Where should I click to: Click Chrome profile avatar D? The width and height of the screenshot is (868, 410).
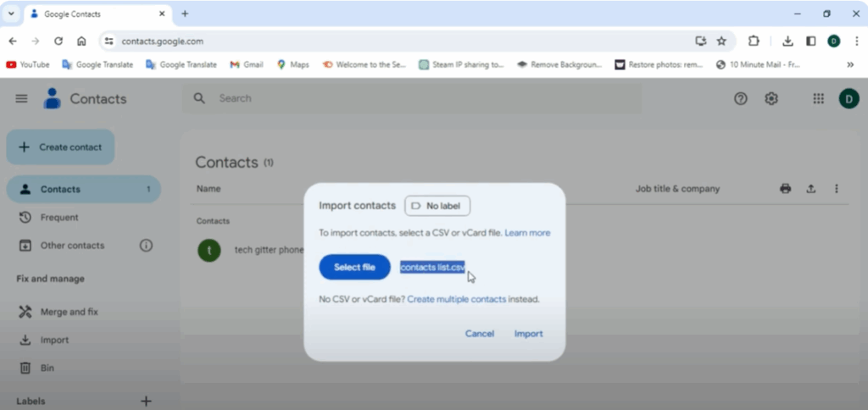tap(834, 41)
